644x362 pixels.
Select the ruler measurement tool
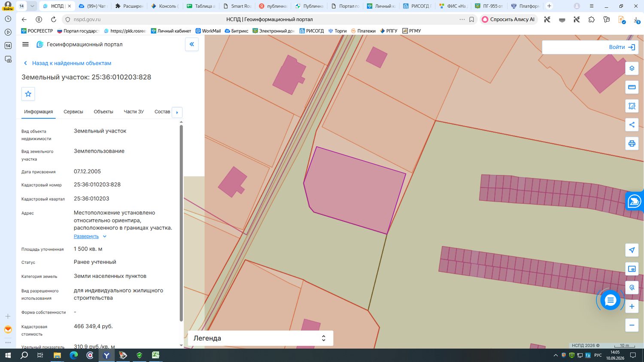pos(632,87)
